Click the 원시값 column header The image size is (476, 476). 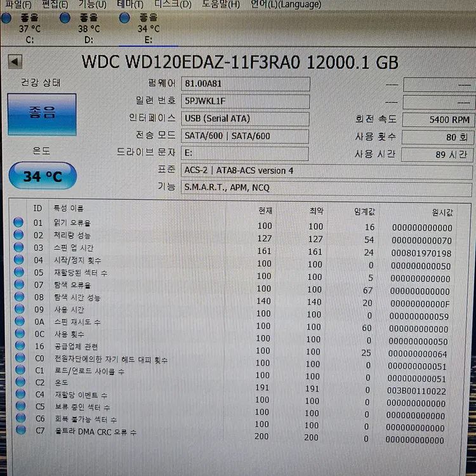click(x=442, y=213)
